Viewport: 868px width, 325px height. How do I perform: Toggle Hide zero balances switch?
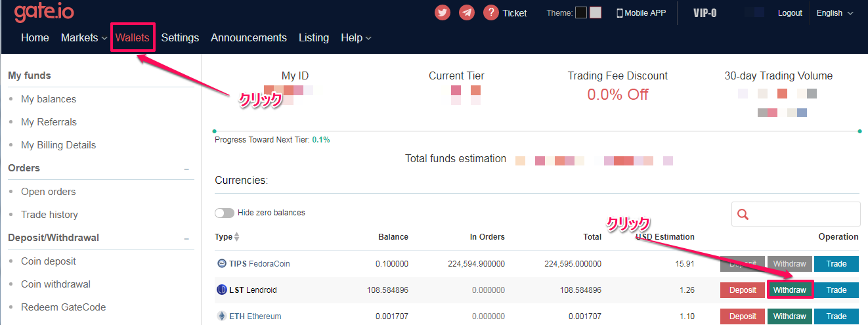(225, 213)
